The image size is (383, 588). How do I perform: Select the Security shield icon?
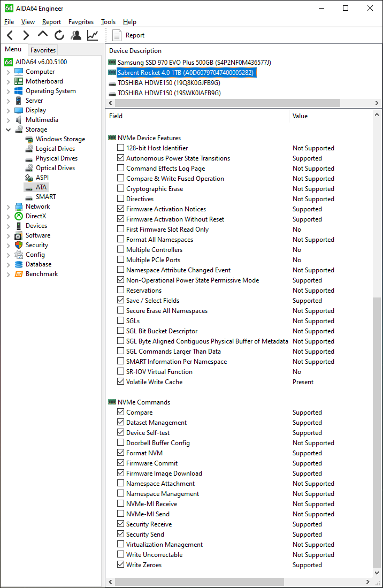[x=19, y=245]
